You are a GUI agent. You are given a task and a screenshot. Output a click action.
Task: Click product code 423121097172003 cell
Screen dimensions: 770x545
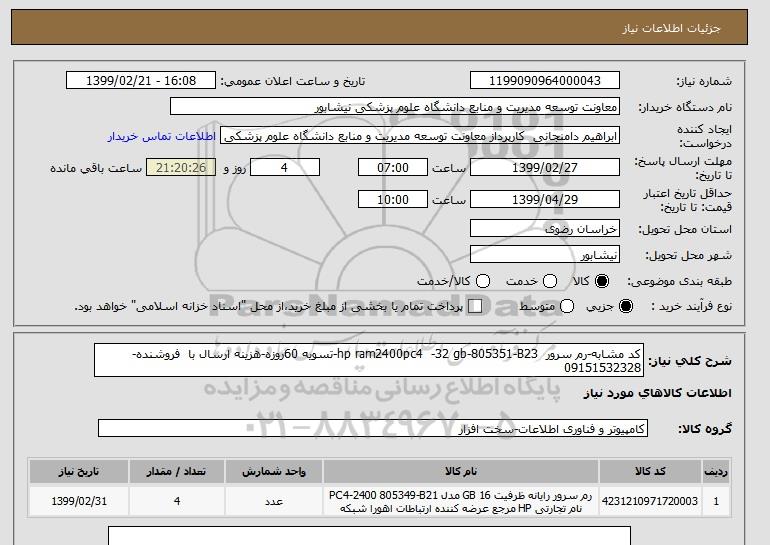pos(650,501)
